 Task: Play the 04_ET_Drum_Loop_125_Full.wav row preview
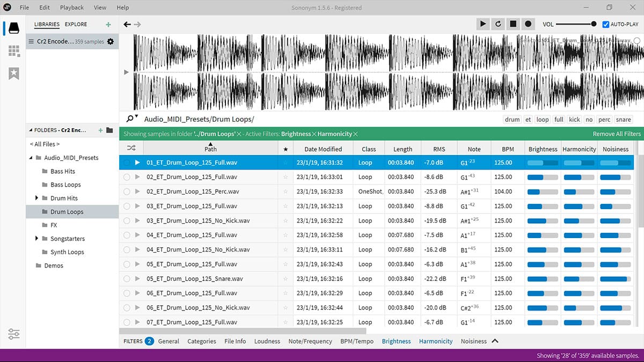coord(137,235)
